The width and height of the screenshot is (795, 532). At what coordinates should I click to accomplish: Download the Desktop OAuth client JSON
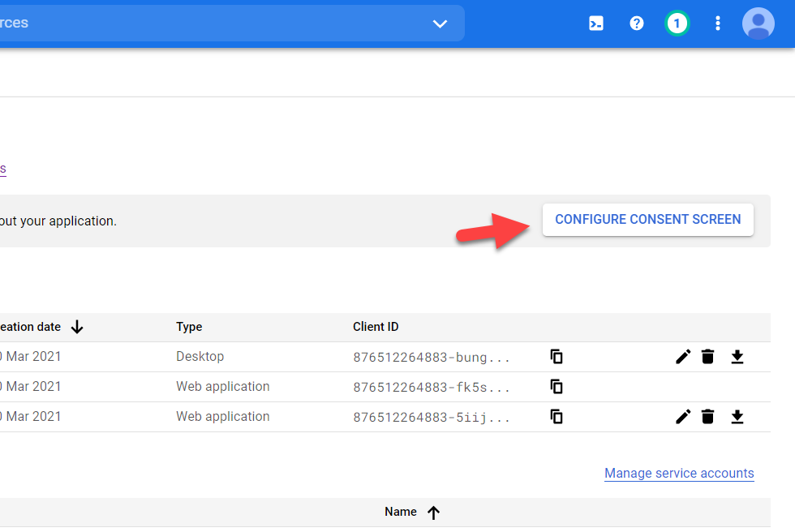coord(737,357)
